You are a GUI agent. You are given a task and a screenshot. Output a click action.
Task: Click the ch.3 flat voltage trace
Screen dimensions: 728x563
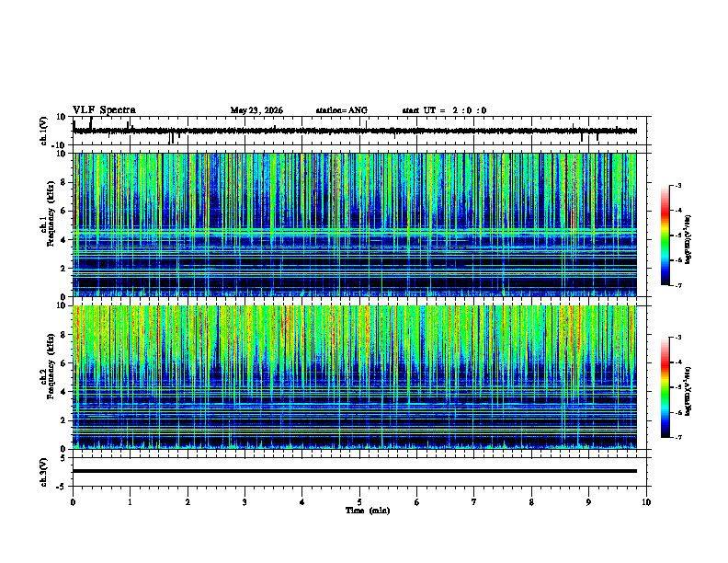pyautogui.click(x=355, y=471)
